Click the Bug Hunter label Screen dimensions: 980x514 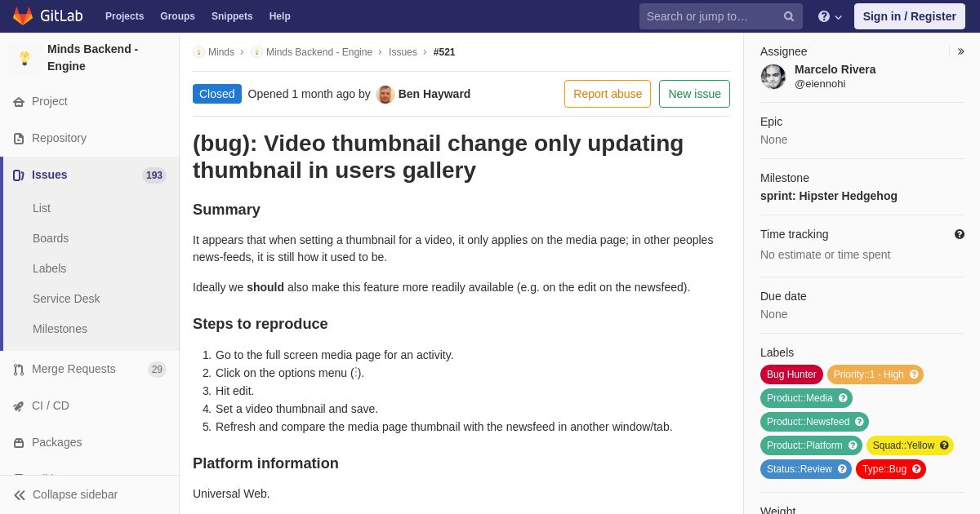(791, 374)
